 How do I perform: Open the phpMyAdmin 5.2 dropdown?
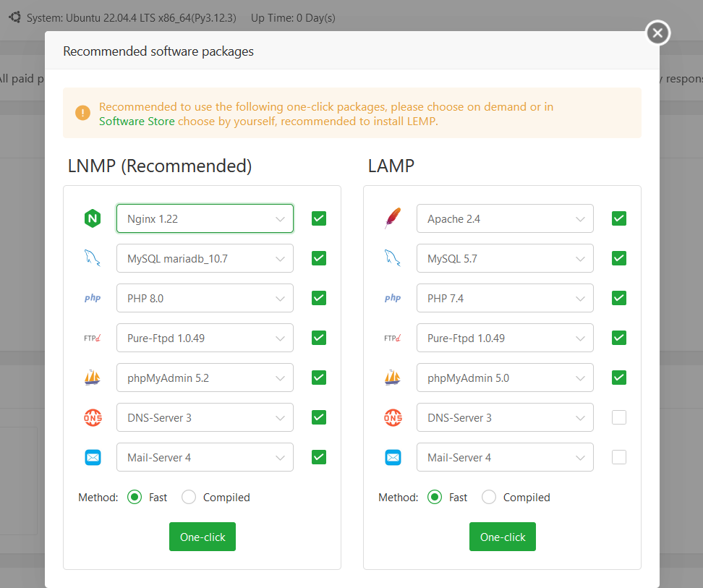[205, 378]
